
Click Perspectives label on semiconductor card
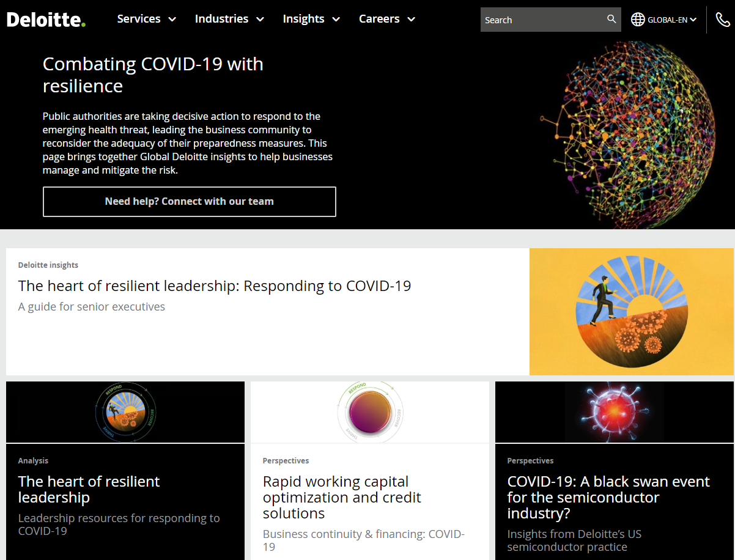[x=531, y=460]
